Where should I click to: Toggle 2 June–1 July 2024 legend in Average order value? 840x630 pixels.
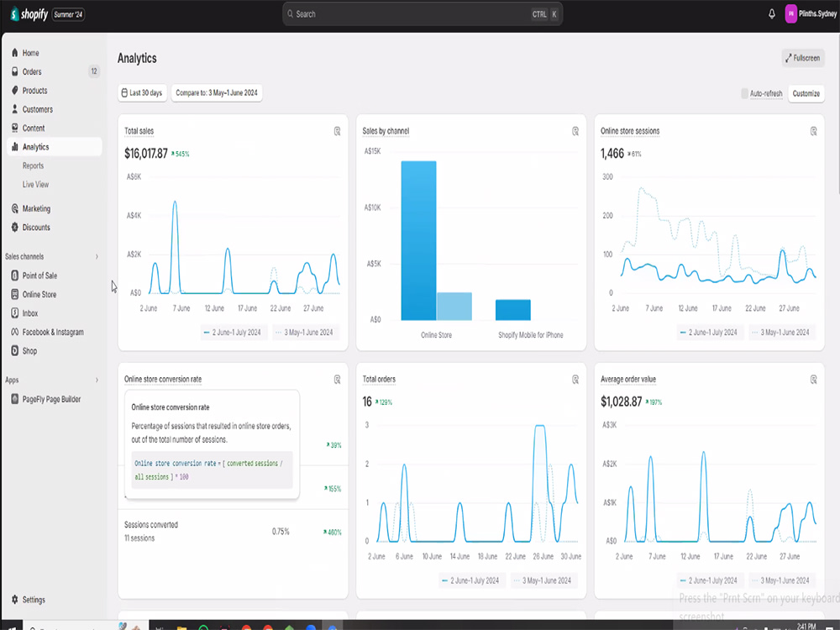[709, 580]
